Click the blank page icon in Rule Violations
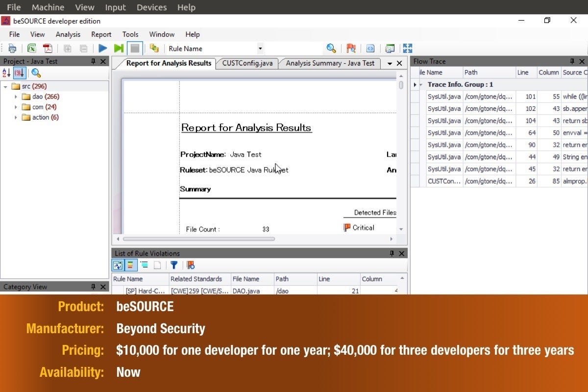 (157, 265)
